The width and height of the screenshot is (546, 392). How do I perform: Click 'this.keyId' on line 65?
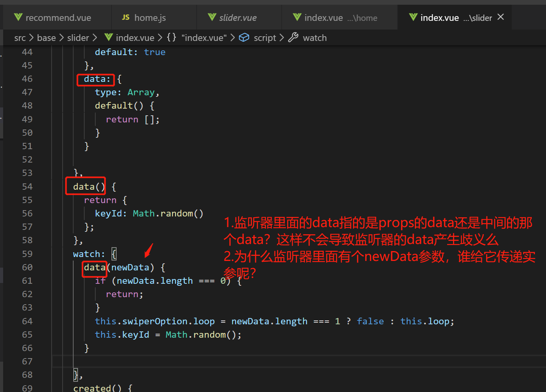(x=122, y=335)
